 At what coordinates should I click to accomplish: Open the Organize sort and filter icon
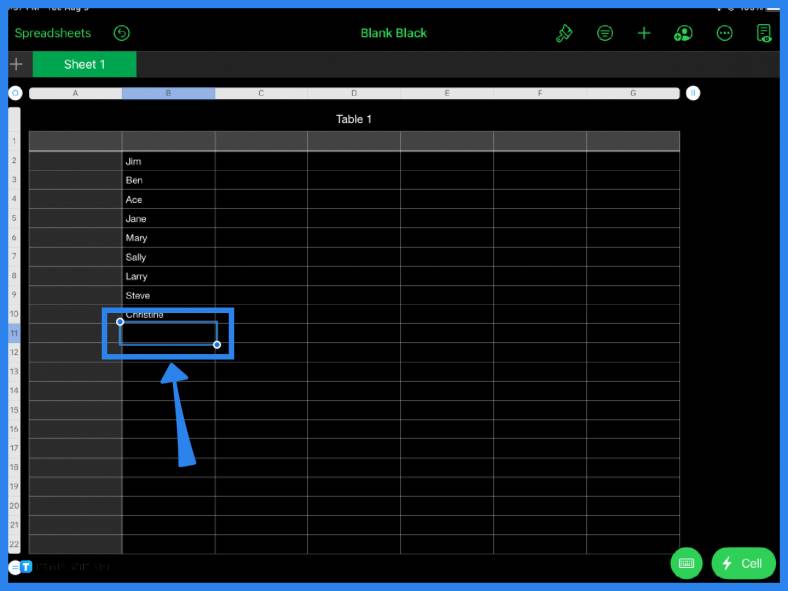point(605,33)
